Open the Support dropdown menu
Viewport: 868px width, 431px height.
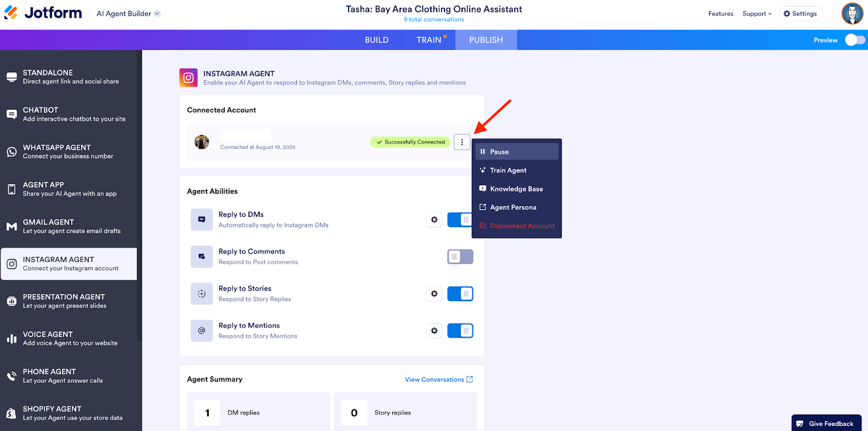[x=757, y=14]
